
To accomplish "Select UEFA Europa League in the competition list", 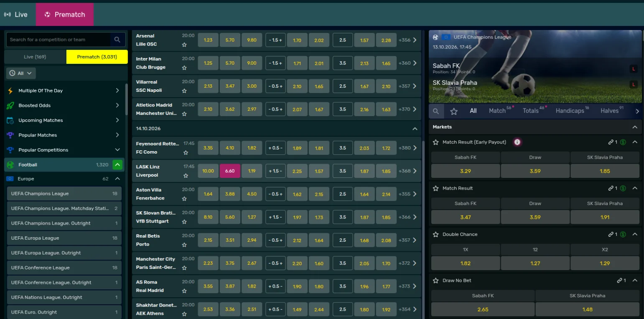I will pyautogui.click(x=64, y=238).
